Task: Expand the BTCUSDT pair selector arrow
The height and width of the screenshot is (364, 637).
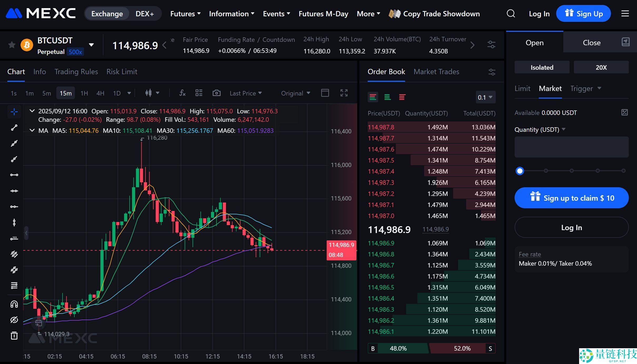Action: (91, 45)
